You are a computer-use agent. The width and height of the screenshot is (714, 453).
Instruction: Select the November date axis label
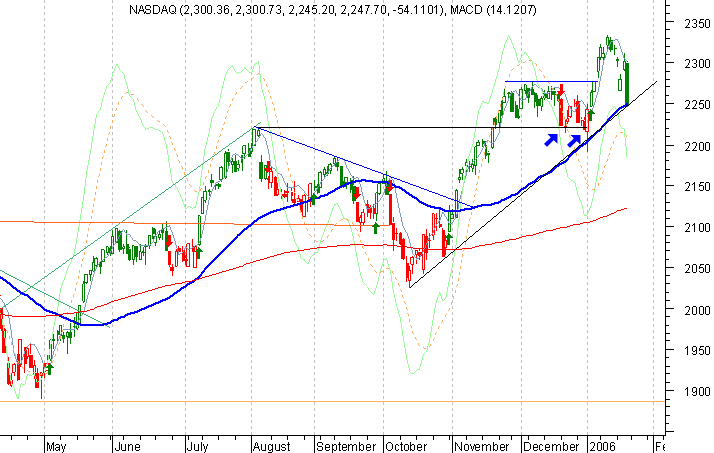[x=482, y=447]
